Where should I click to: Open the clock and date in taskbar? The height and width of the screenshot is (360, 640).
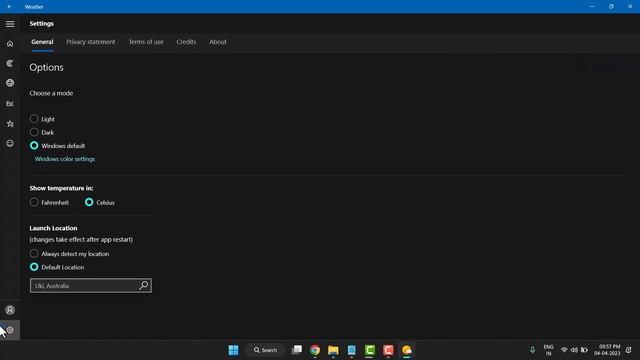coord(607,350)
